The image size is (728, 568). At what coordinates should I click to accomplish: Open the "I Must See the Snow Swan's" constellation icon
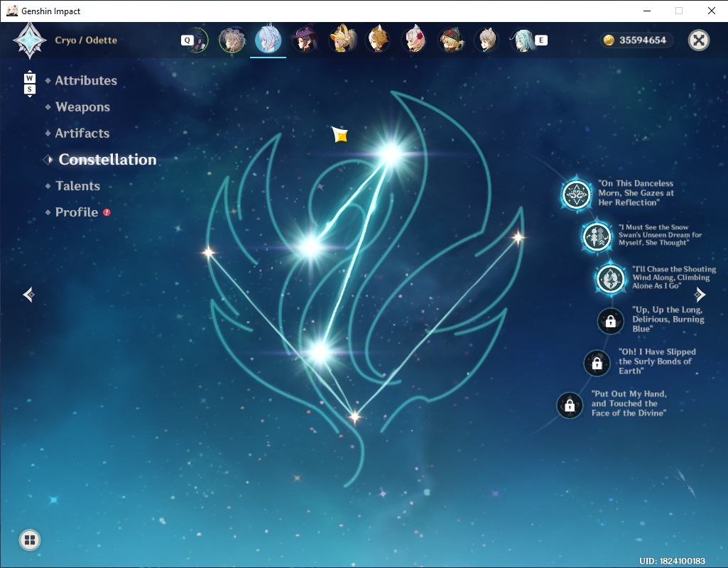(x=597, y=236)
